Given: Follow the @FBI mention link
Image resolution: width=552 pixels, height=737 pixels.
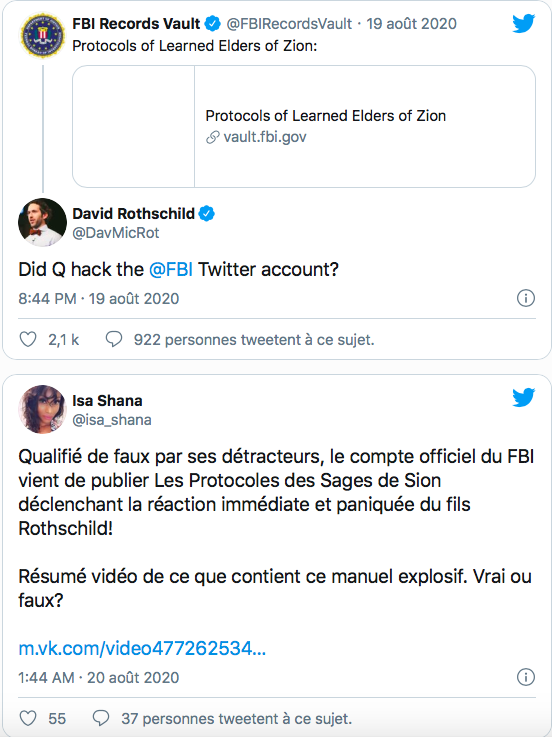Looking at the screenshot, I should click(171, 269).
